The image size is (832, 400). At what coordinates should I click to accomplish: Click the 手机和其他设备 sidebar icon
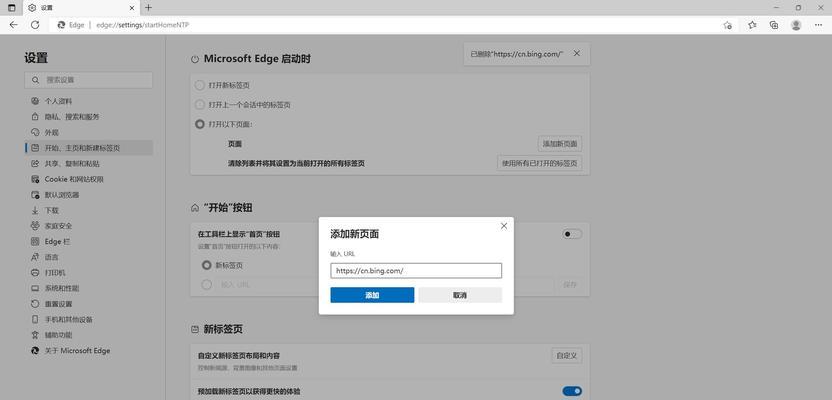pos(35,319)
